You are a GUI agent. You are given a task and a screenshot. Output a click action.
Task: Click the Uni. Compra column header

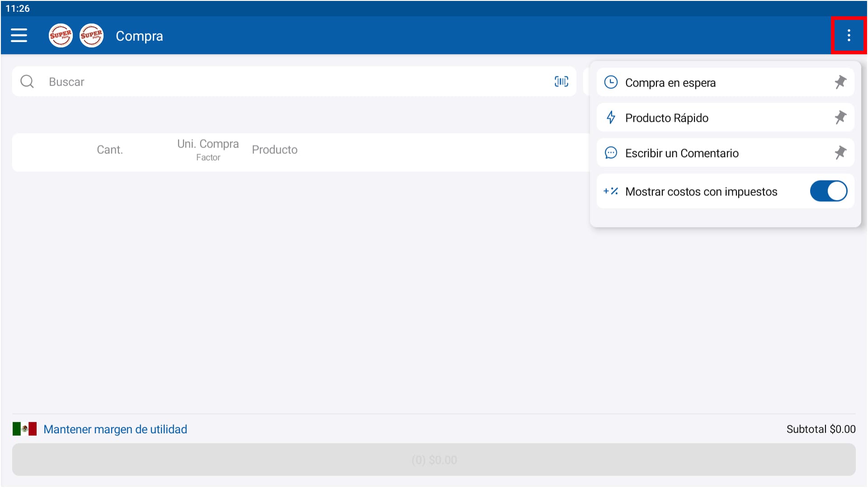point(208,144)
